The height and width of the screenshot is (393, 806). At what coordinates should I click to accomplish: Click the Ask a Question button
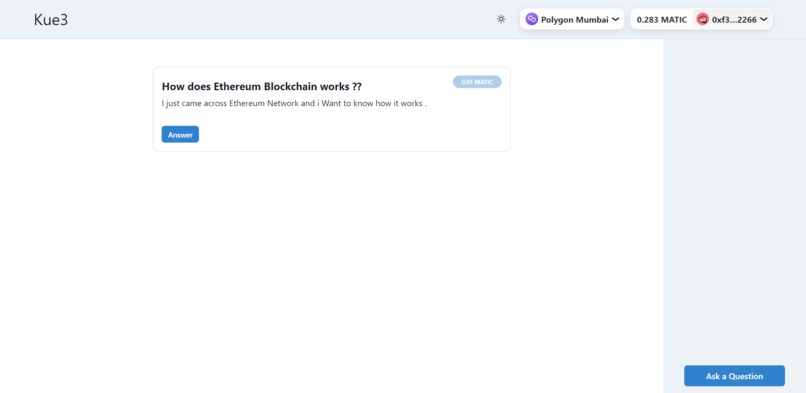[x=734, y=376]
